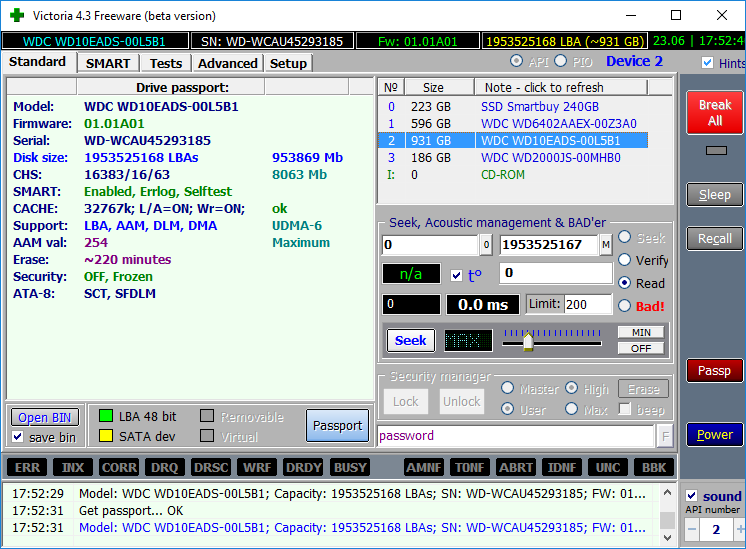
Task: Select the Seek radio option
Action: [625, 237]
